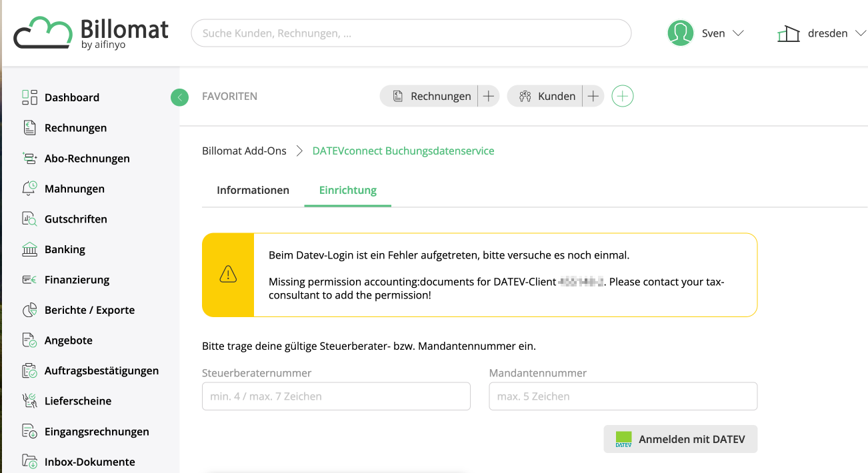
Task: Click the plus next to Kunden favorite
Action: point(593,97)
